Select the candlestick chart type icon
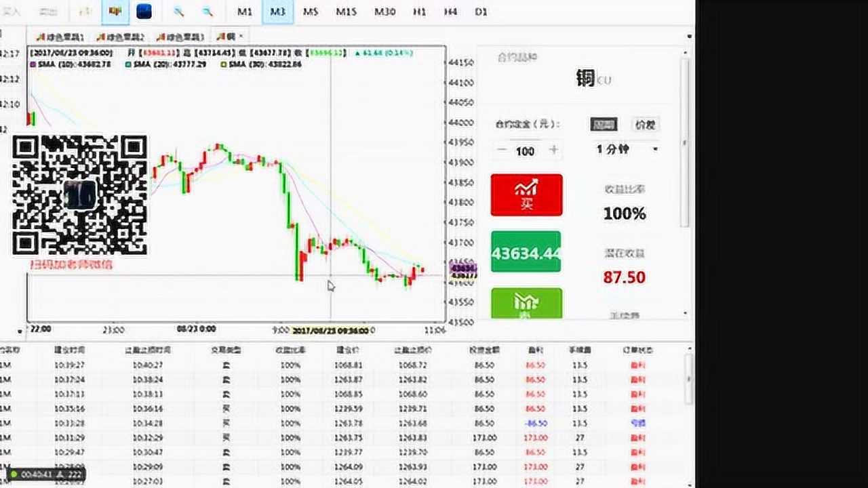Screen dimensions: 868x488 117,12
